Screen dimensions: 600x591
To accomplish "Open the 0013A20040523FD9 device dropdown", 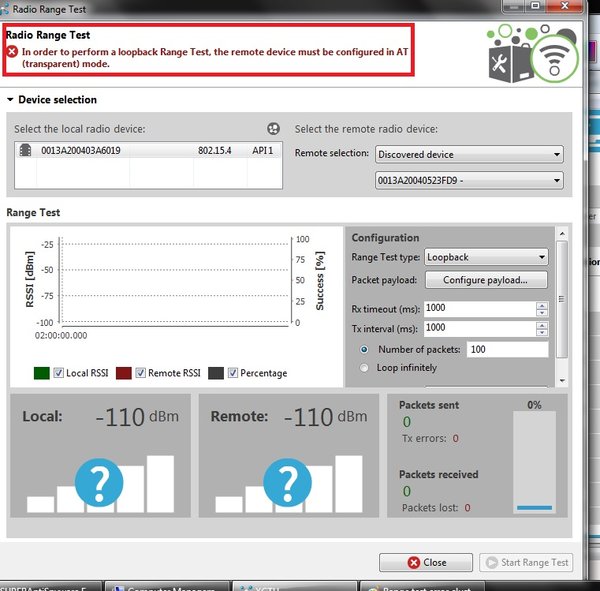I will 469,180.
